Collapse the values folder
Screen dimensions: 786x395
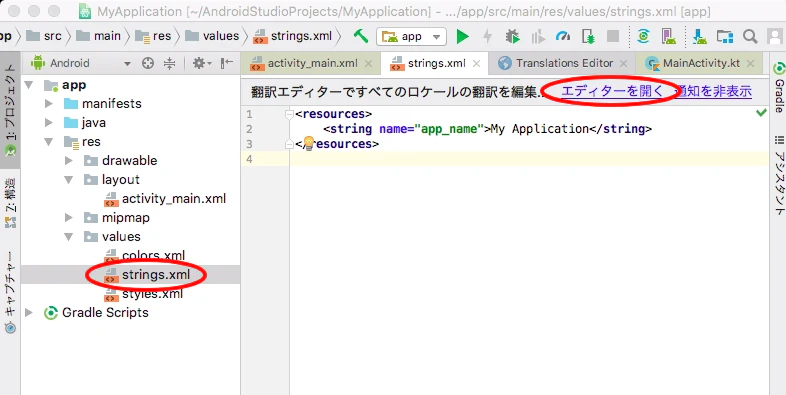(x=69, y=237)
